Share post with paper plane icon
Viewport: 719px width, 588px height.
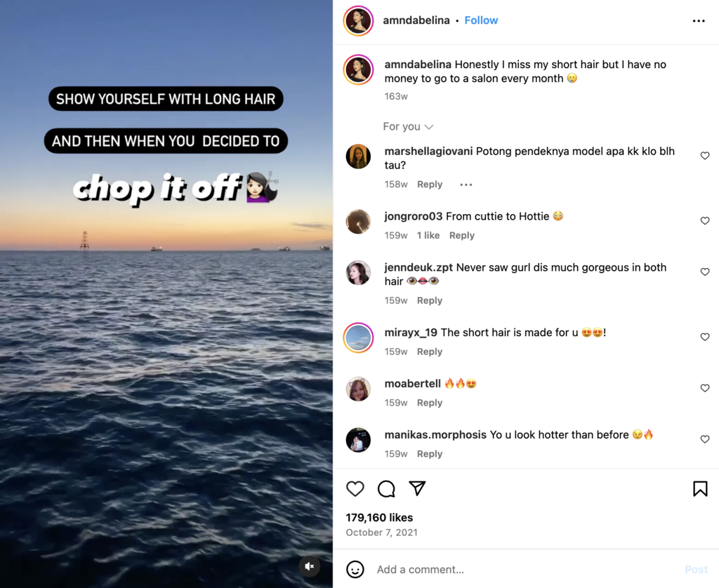pyautogui.click(x=417, y=488)
